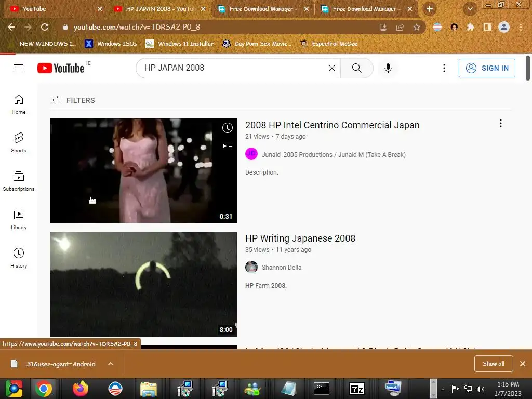Open Espectral McGee bookmark
The image size is (532, 399).
(329, 44)
